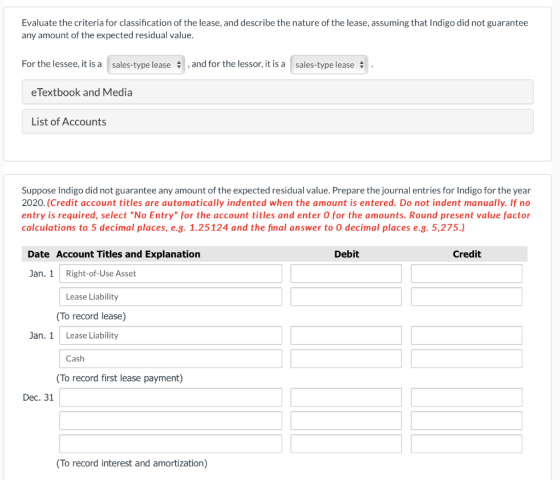560x480 pixels.
Task: Click credit field of third Dec. 31 row
Action: coord(466,444)
